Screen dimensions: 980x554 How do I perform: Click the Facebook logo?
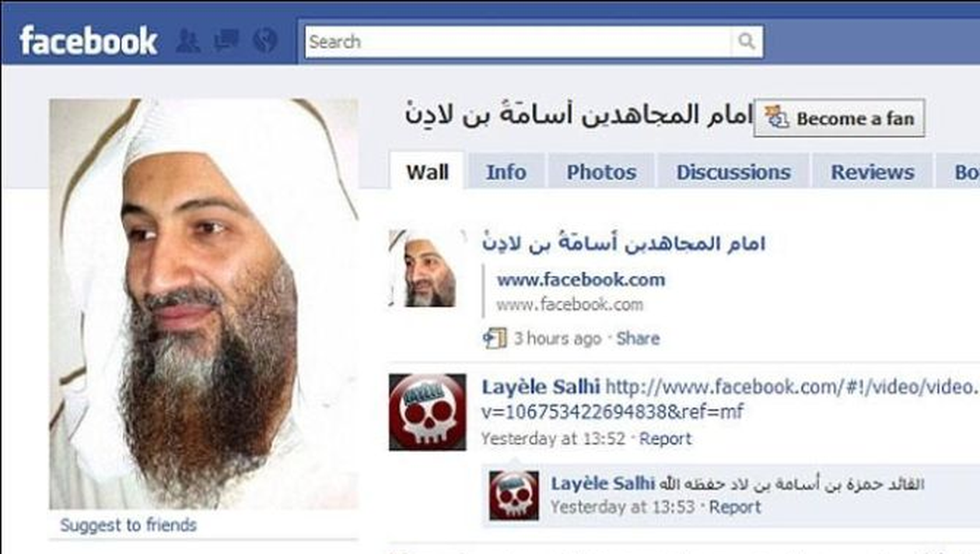88,40
